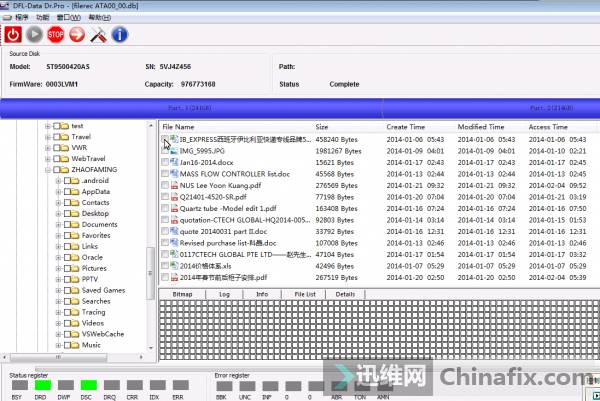Click the IB_EXPRESS file icon
This screenshot has width=600, height=401.
coord(174,139)
